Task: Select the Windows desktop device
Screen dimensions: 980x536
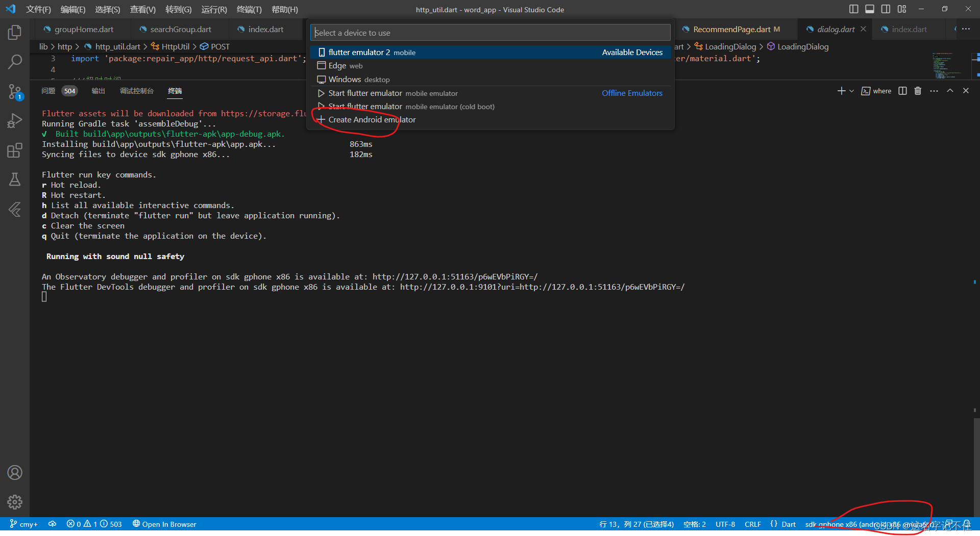Action: (x=490, y=80)
